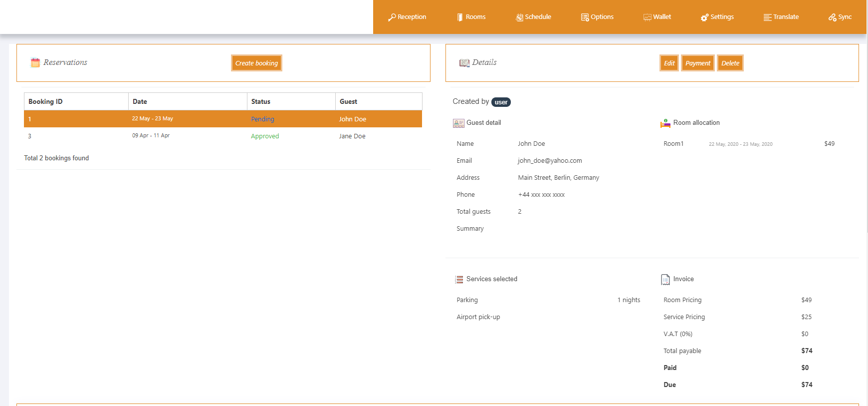Go to the Rooms menu
The width and height of the screenshot is (868, 406).
point(471,17)
